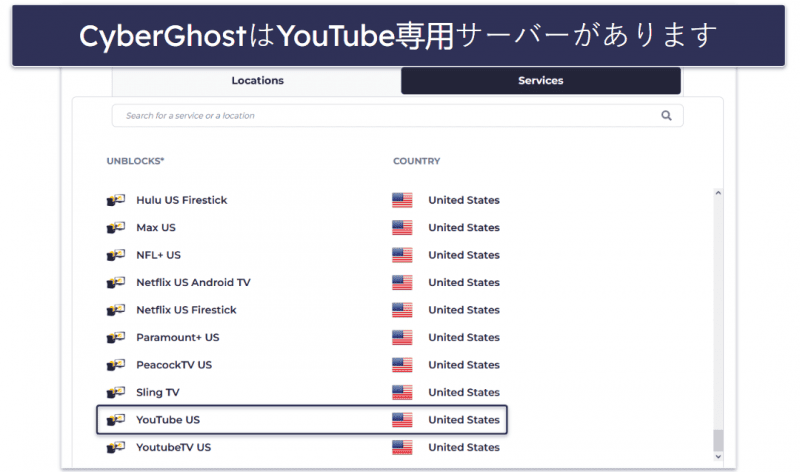Switch to the Locations tab
The width and height of the screenshot is (800, 472).
257,81
